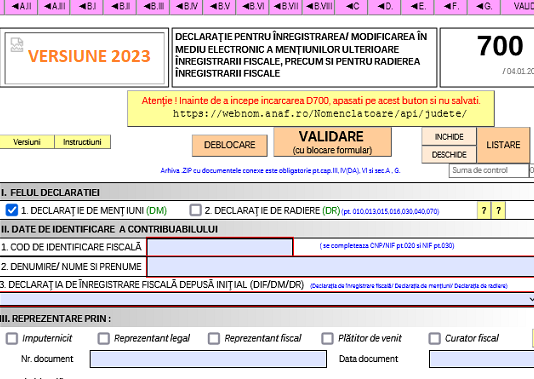This screenshot has width=534, height=379.
Task: Open the DIF/DM/DR declaration dropdown
Action: [x=267, y=299]
